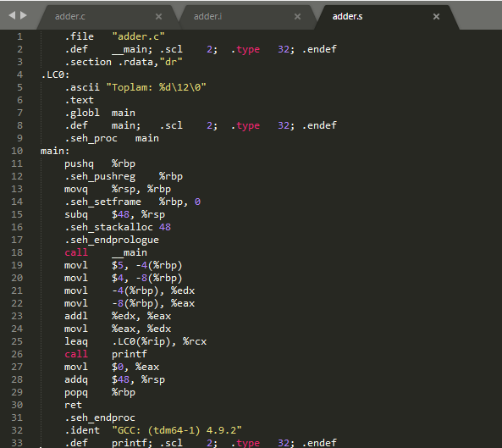Screen dimensions: 502x448
Task: Close the adder.s tab
Action: [x=436, y=16]
